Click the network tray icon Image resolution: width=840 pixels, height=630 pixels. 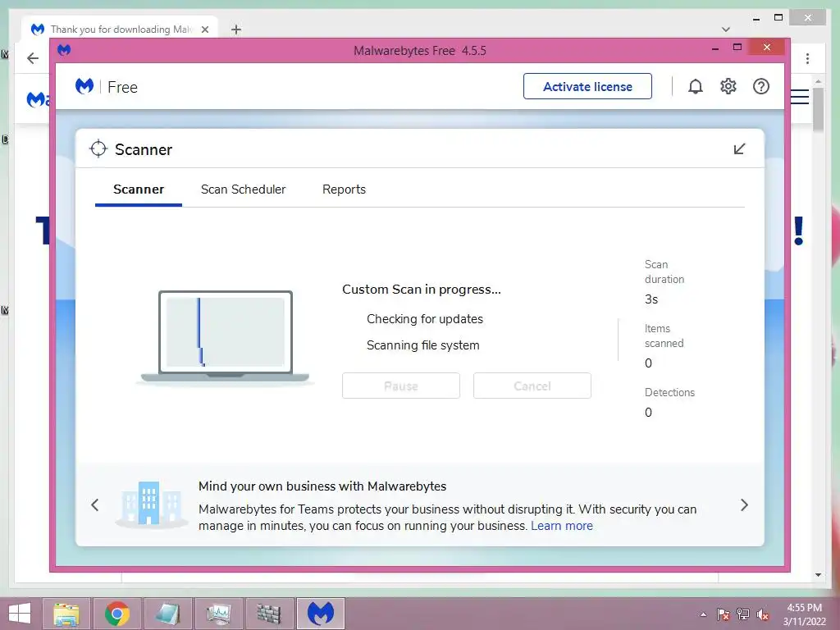click(743, 614)
